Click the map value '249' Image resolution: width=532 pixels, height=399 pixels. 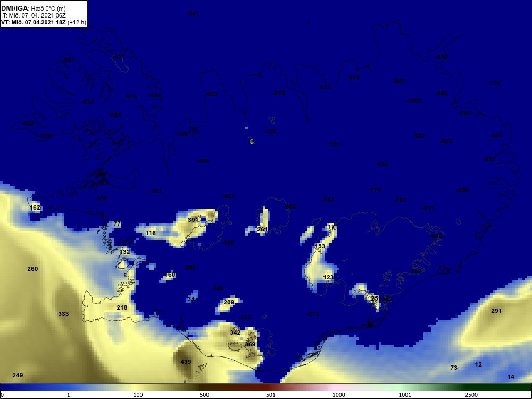tap(18, 375)
